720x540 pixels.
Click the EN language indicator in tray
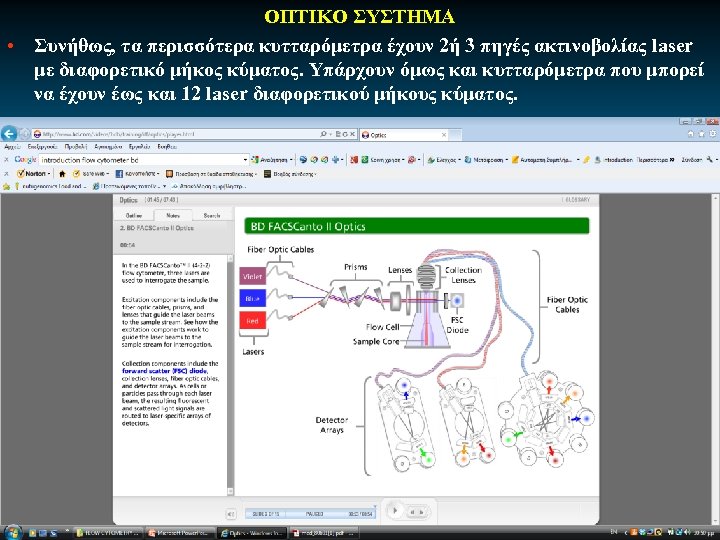(614, 532)
